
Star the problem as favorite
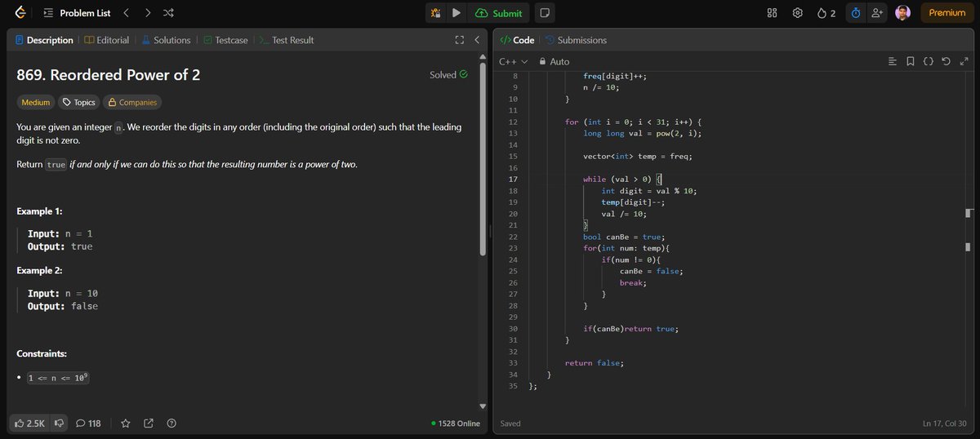[126, 423]
